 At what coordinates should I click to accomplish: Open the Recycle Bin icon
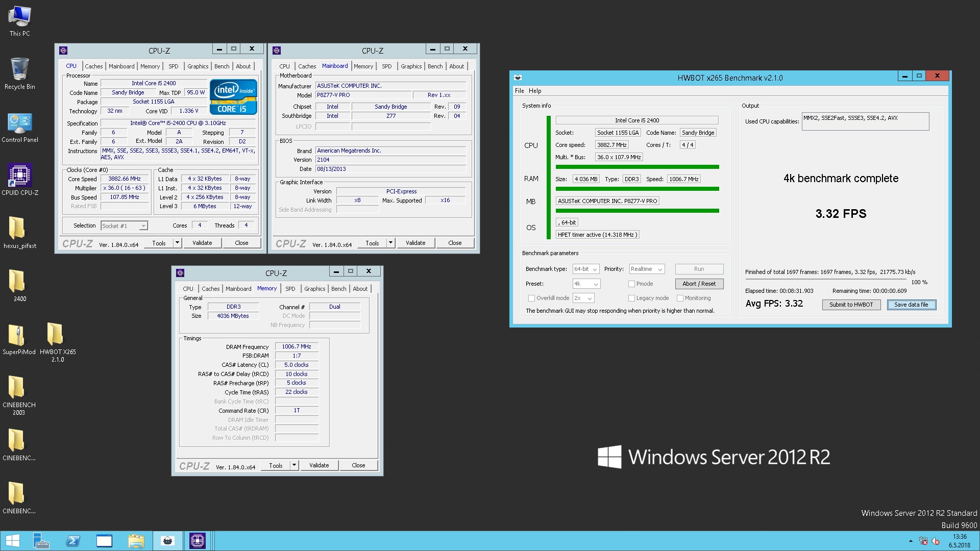point(19,74)
